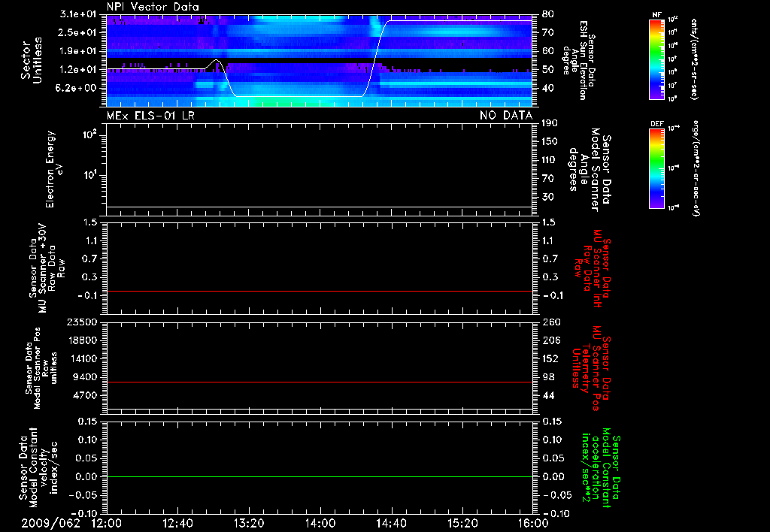Click the DEF label above the color bar

(656, 124)
